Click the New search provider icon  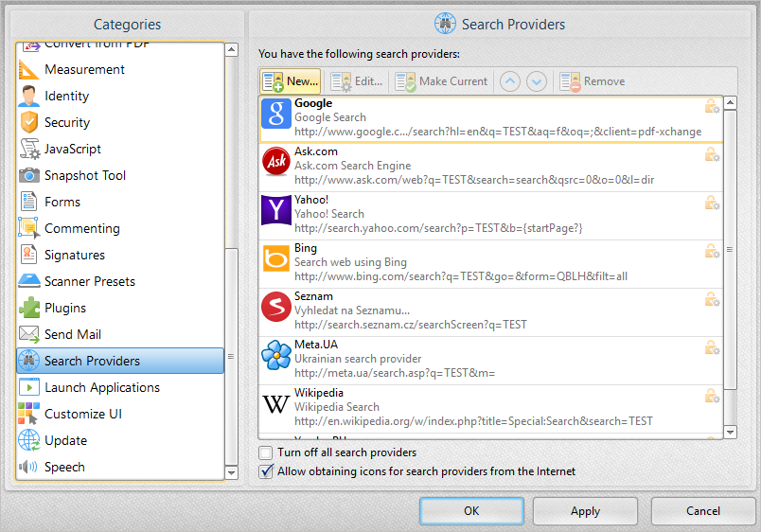273,81
